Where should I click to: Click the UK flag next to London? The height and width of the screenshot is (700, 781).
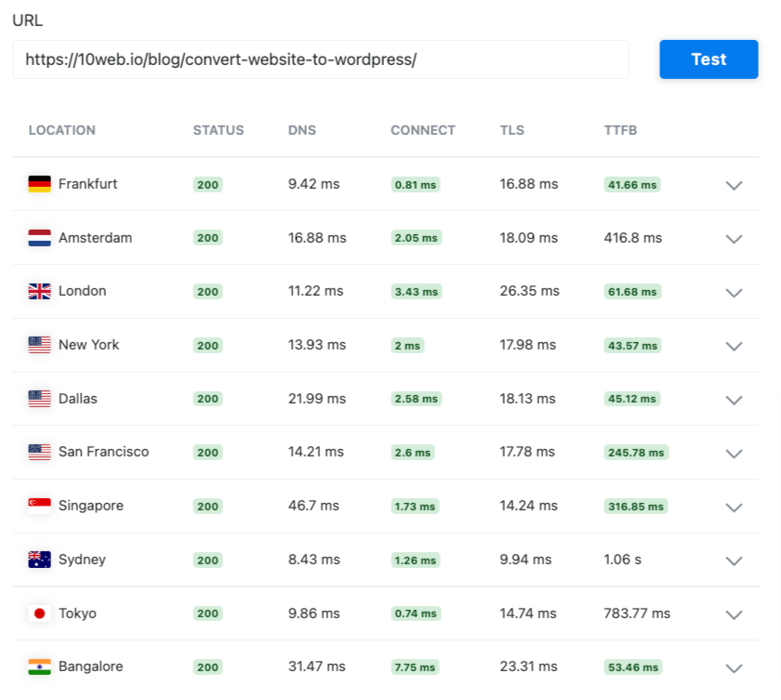(39, 291)
